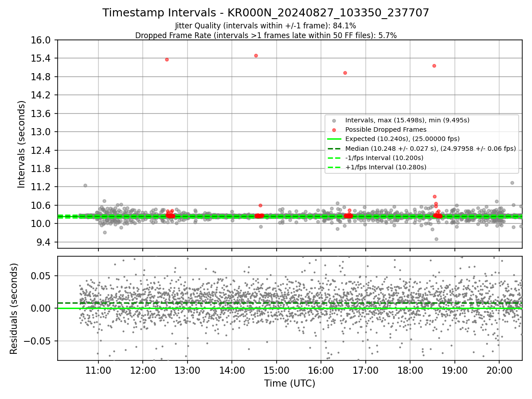Click the '16:00' time tick label

point(321,371)
